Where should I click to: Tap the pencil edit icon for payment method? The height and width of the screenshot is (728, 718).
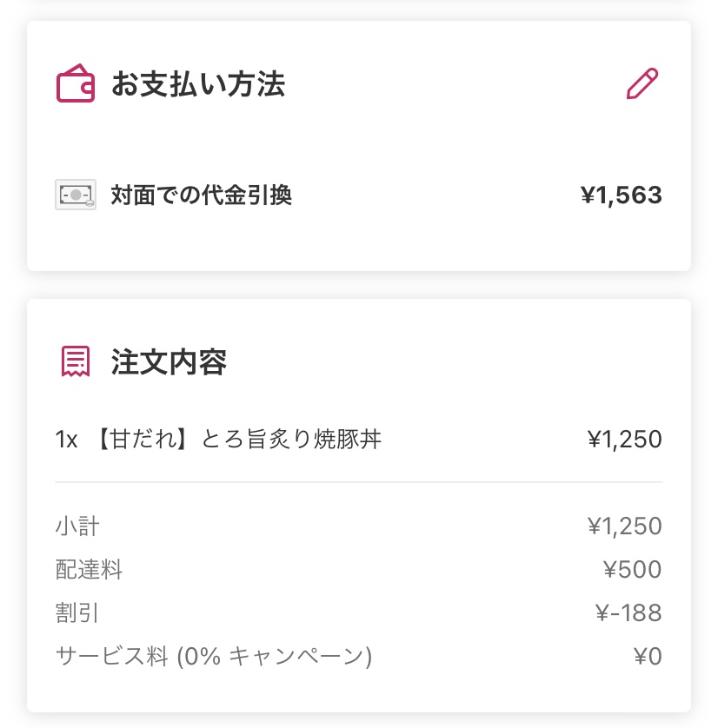[x=642, y=83]
